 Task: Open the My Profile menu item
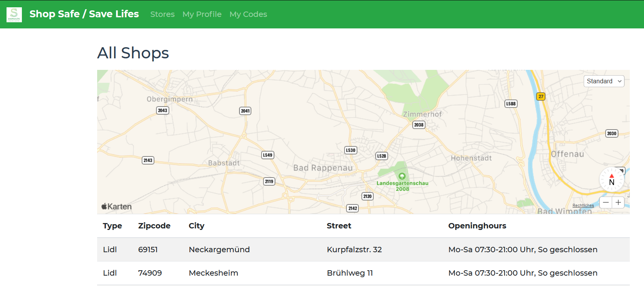202,14
